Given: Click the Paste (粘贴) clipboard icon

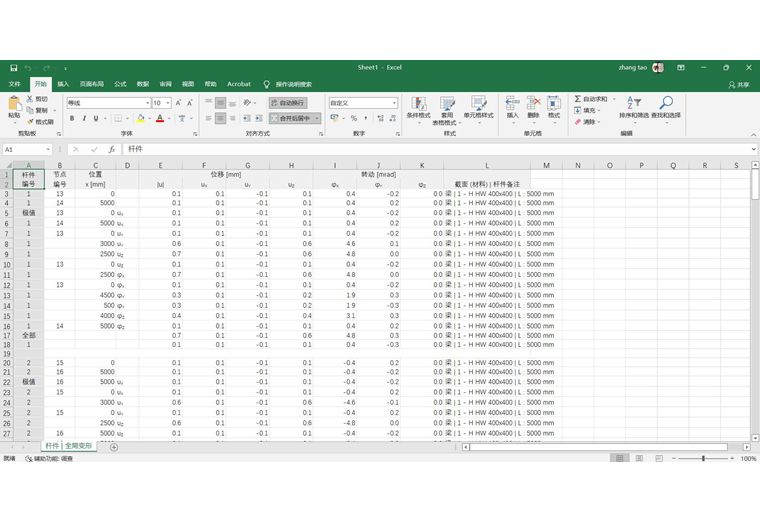Looking at the screenshot, I should coord(15,104).
